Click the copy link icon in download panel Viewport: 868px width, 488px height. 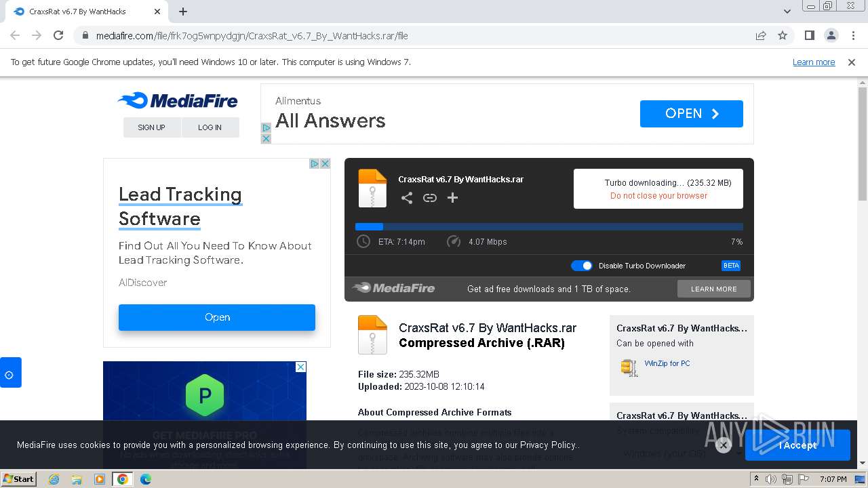click(x=430, y=198)
